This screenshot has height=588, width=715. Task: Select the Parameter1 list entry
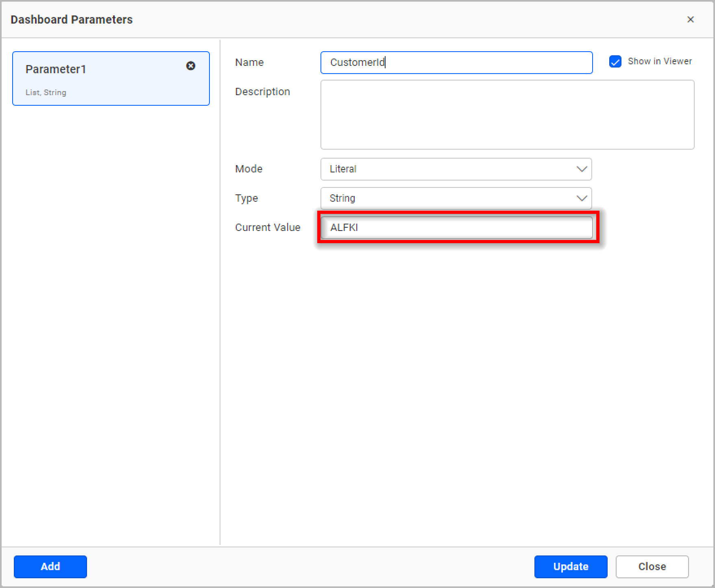coord(102,78)
